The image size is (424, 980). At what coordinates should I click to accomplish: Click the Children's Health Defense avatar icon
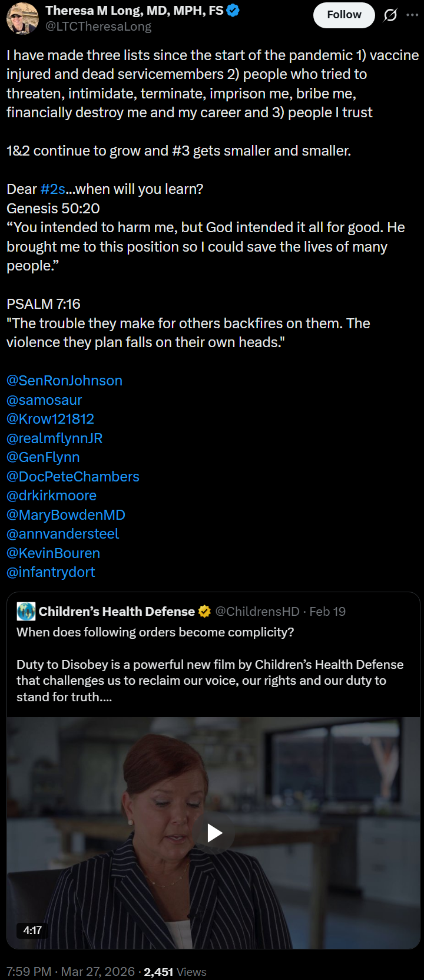pos(26,612)
